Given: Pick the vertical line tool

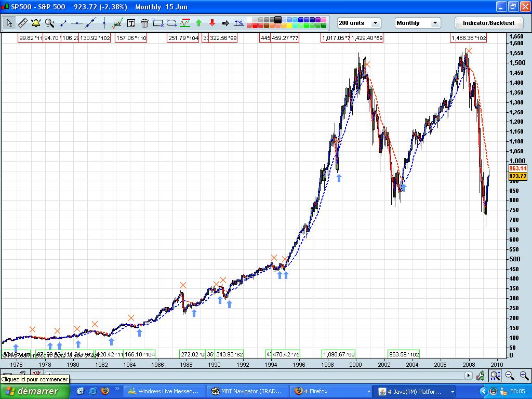Looking at the screenshot, I should click(104, 23).
